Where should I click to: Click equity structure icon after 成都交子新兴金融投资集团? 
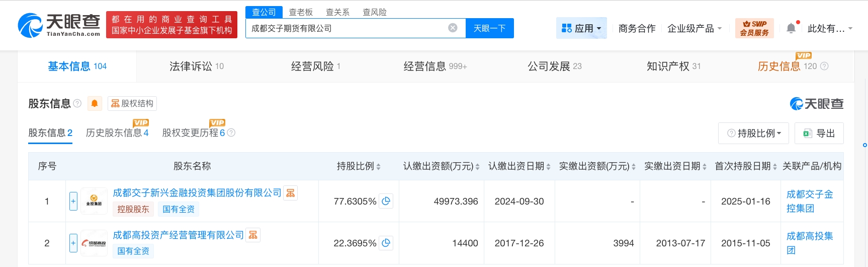tap(291, 193)
